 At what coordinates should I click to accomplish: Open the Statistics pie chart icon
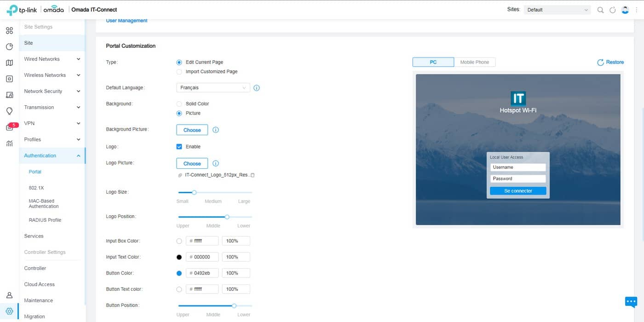[9, 46]
